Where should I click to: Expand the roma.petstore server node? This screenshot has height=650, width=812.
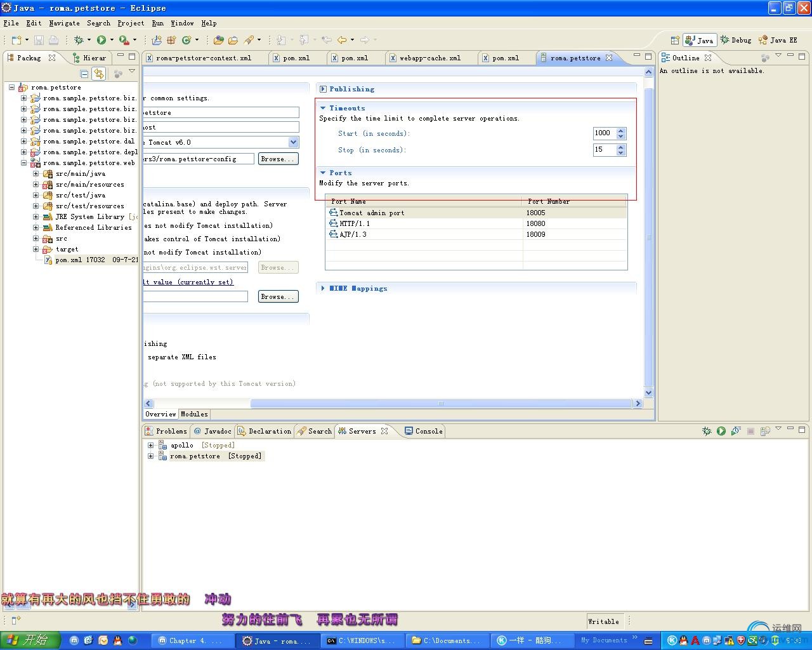point(150,456)
